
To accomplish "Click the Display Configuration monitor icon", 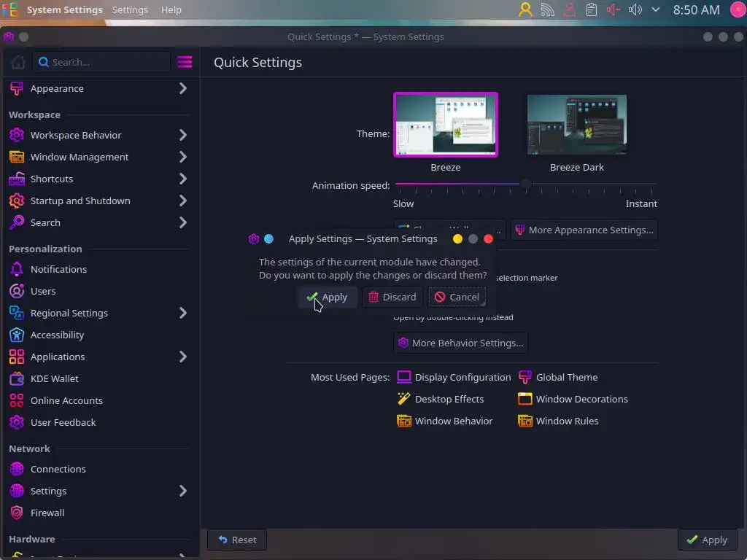I will [x=404, y=377].
